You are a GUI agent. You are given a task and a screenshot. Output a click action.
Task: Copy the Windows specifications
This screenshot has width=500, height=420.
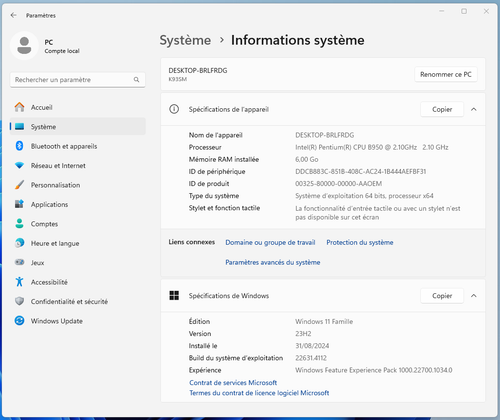[442, 296]
